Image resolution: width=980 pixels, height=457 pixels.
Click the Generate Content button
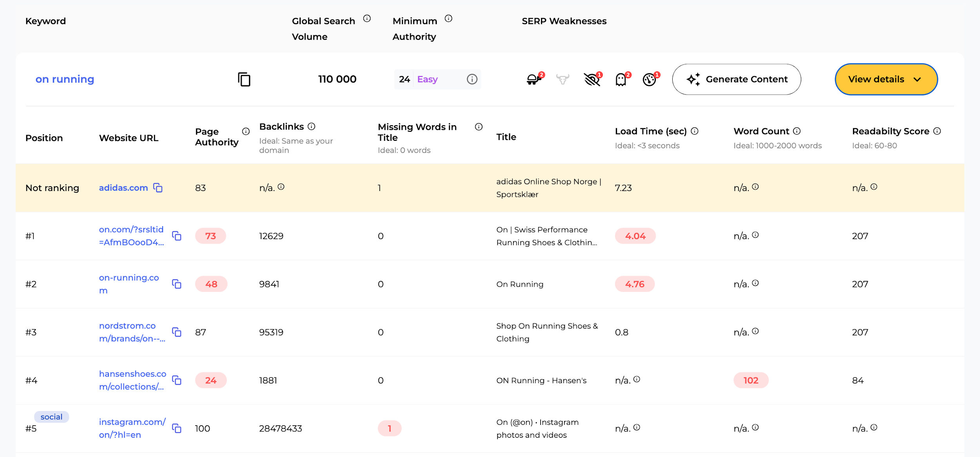pyautogui.click(x=736, y=79)
